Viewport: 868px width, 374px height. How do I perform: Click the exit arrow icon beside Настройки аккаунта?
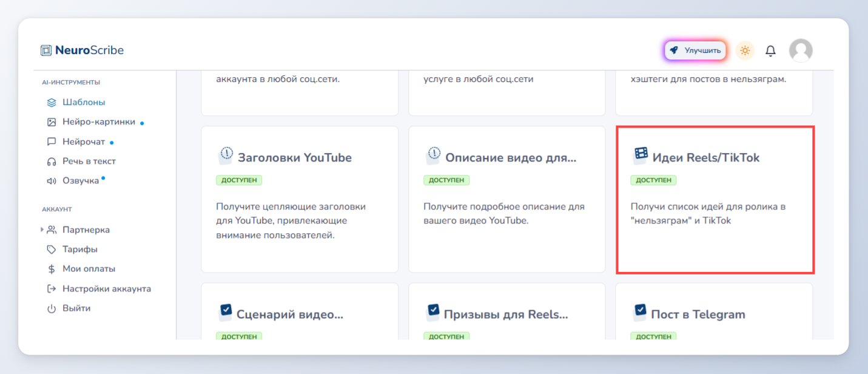[52, 289]
